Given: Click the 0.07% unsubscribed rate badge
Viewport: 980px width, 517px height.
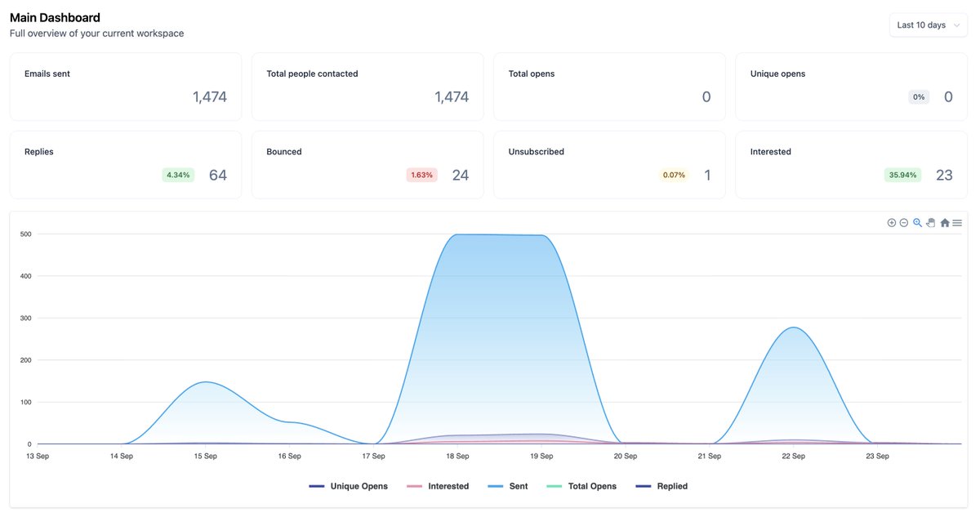Looking at the screenshot, I should pyautogui.click(x=674, y=175).
